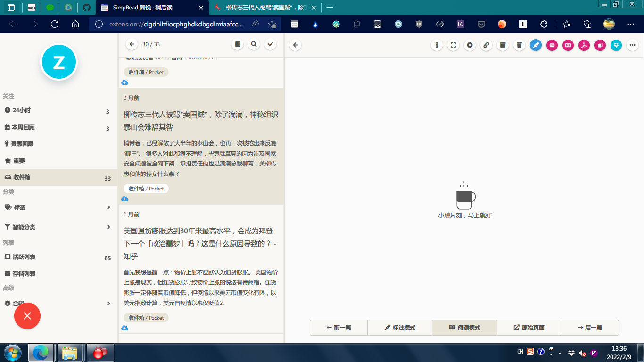Click the Edge address bar
644x362 pixels.
[185, 24]
